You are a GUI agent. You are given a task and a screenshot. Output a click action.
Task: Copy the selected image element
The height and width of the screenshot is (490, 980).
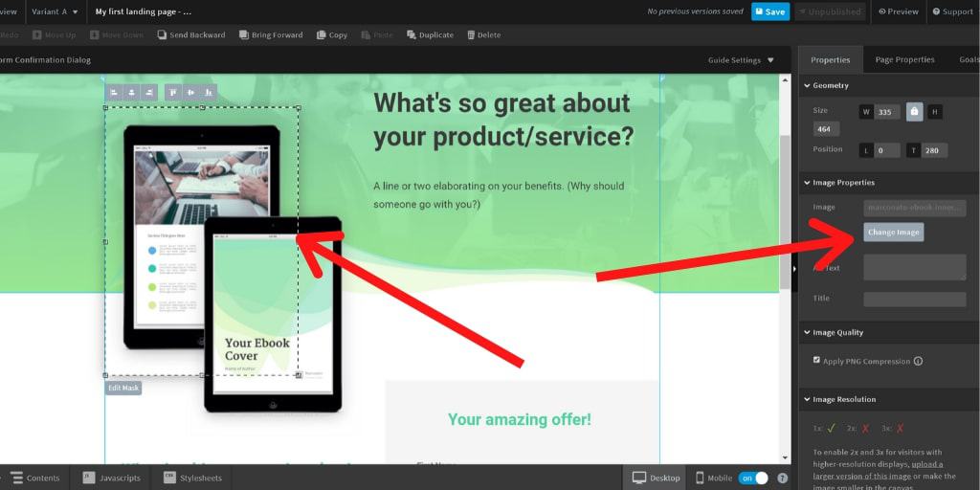pyautogui.click(x=332, y=35)
